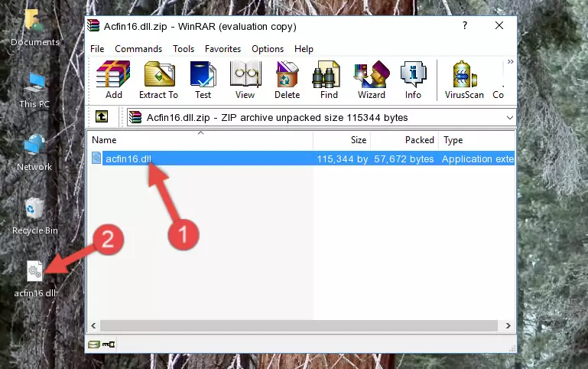Screen dimensions: 588x369
Task: Close the WinRAR window
Action: (x=499, y=25)
